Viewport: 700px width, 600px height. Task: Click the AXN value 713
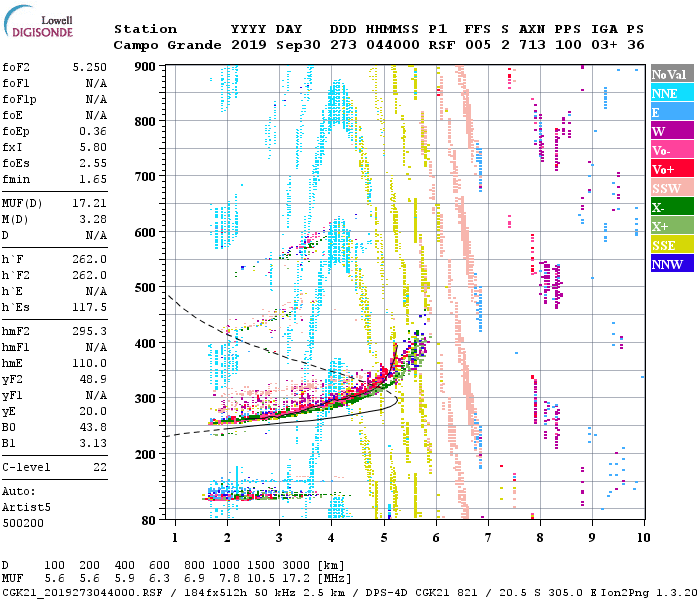532,45
